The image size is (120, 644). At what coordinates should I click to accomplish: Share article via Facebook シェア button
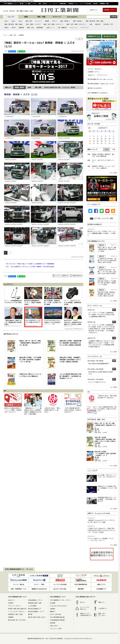click(12, 51)
